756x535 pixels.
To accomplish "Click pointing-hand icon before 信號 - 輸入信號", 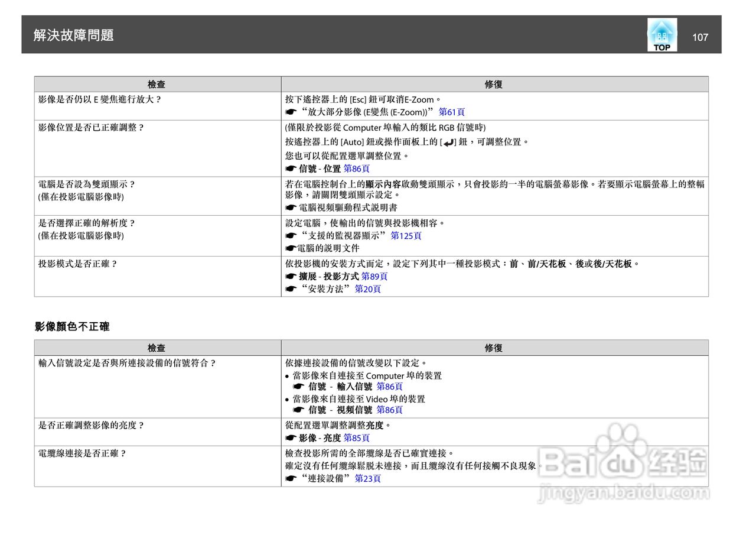I will (x=298, y=386).
